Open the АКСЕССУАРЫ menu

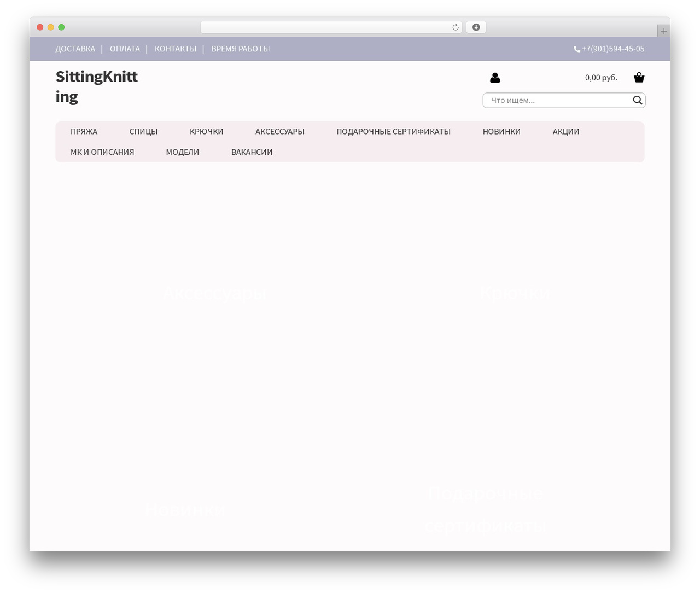coord(280,131)
